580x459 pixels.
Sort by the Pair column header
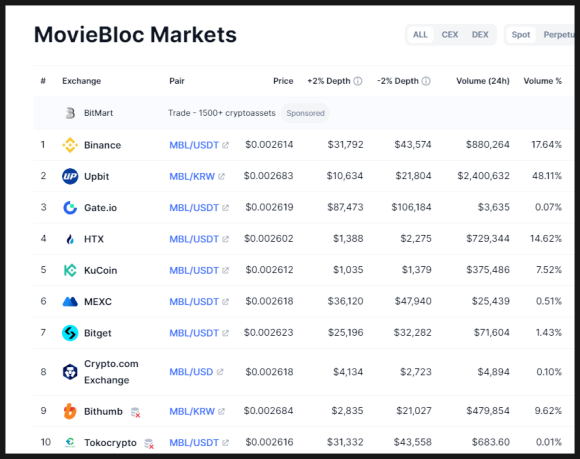tap(177, 81)
